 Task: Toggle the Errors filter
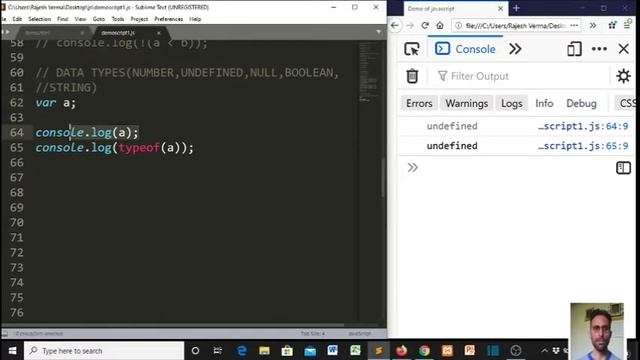click(419, 103)
